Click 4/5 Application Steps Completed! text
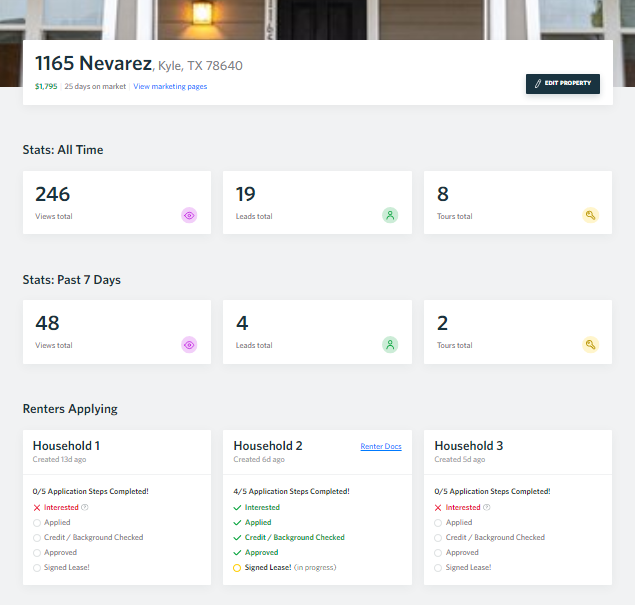635x605 pixels. click(x=291, y=491)
